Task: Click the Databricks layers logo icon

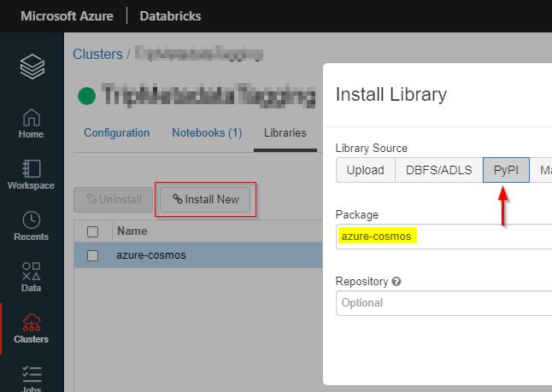Action: pyautogui.click(x=32, y=67)
